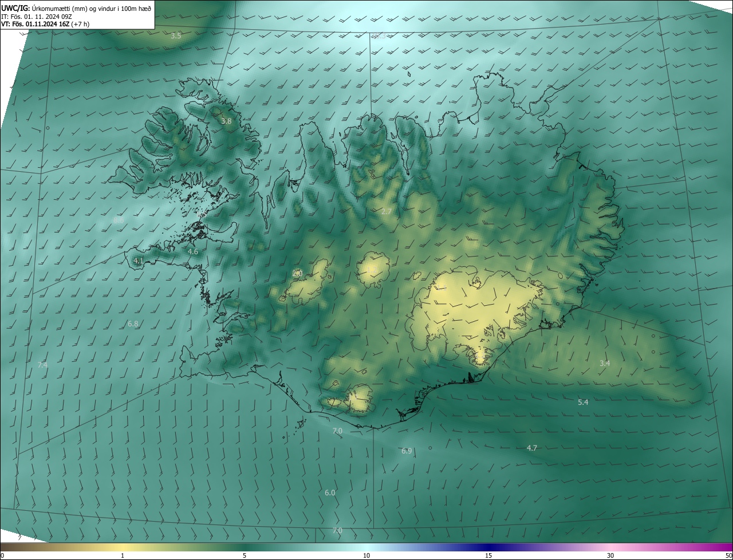Click the 5.4 value label
The image size is (733, 560).
tap(583, 402)
